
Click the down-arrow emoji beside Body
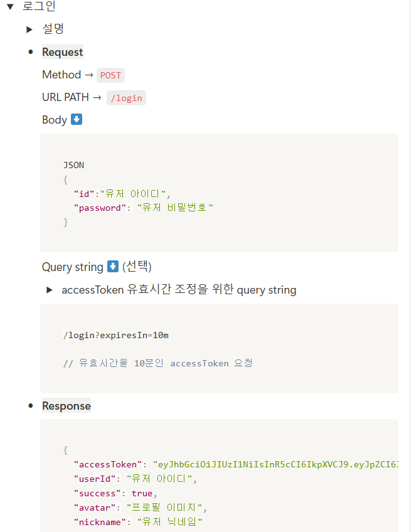[77, 119]
